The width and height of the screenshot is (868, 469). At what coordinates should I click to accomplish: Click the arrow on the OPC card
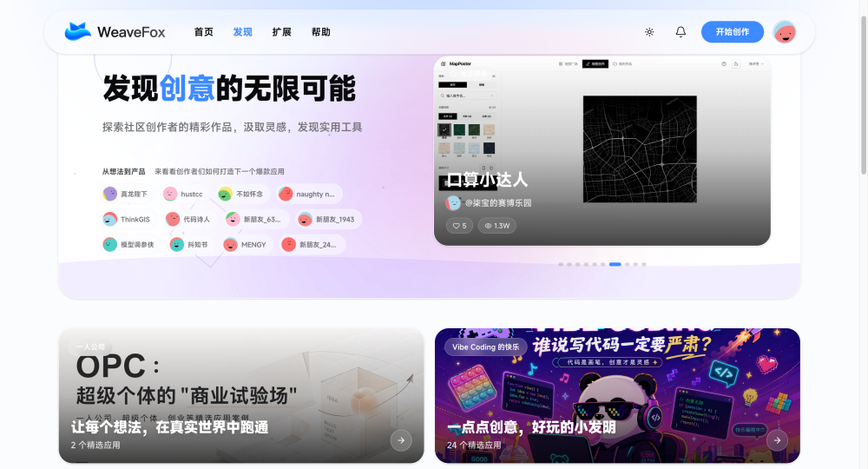pos(401,440)
